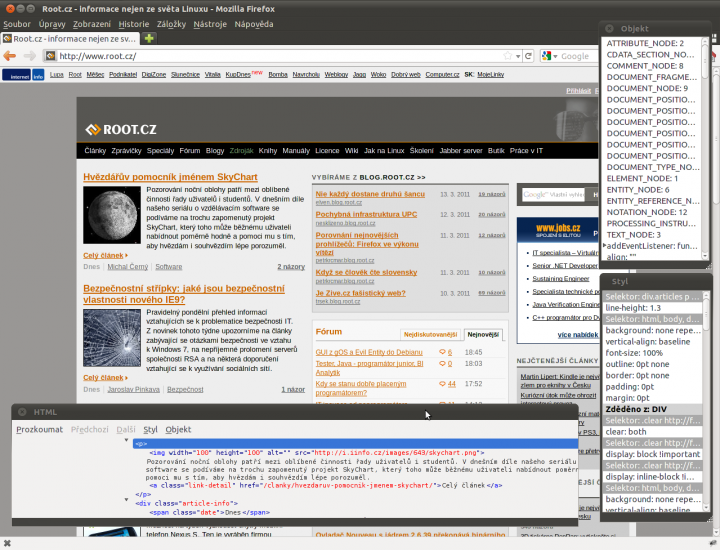Viewport: 720px width, 550px height.
Task: Select font-size: 100% style row
Action: pyautogui.click(x=652, y=353)
